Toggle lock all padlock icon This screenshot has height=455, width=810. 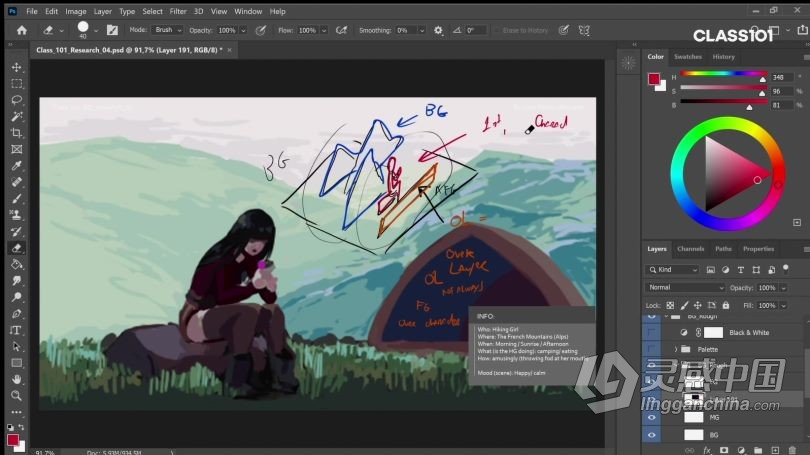(x=726, y=305)
